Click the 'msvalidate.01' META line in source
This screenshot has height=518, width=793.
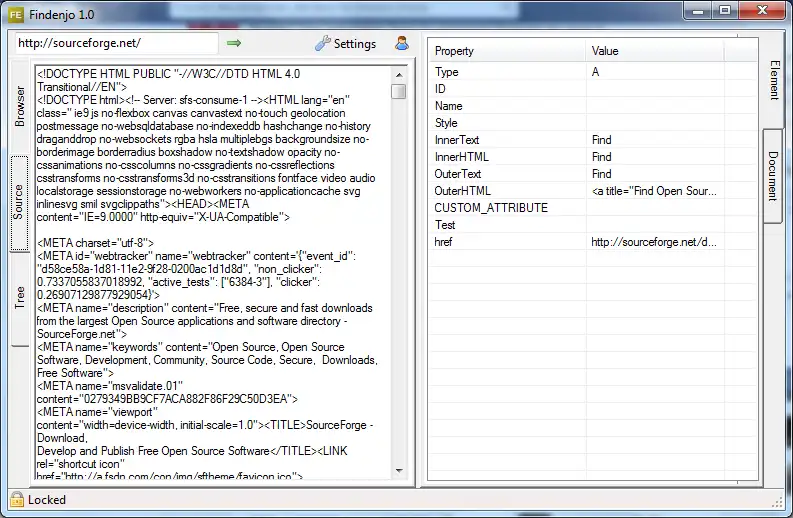[x=110, y=386]
